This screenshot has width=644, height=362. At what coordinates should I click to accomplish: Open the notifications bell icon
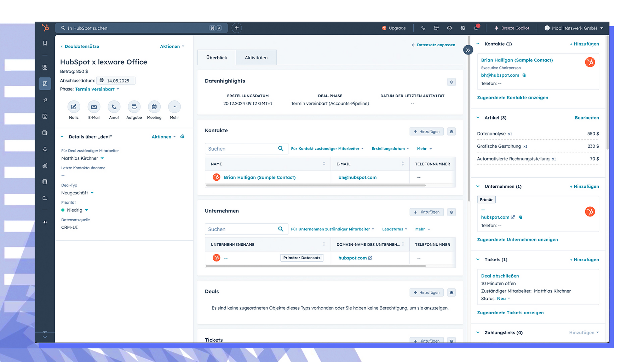476,28
